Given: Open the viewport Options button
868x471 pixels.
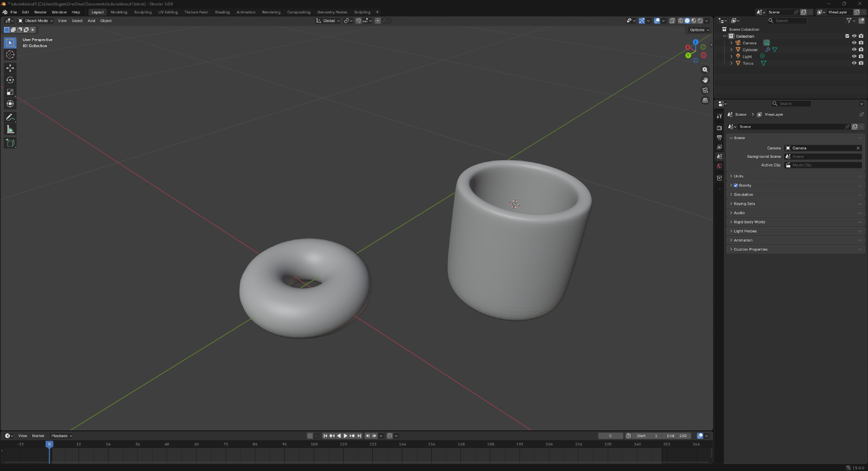Looking at the screenshot, I should 699,30.
